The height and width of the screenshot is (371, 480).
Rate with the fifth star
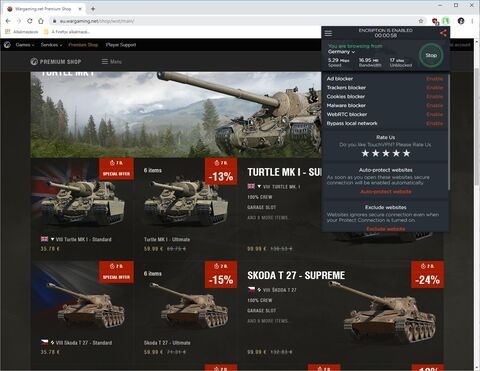point(406,153)
